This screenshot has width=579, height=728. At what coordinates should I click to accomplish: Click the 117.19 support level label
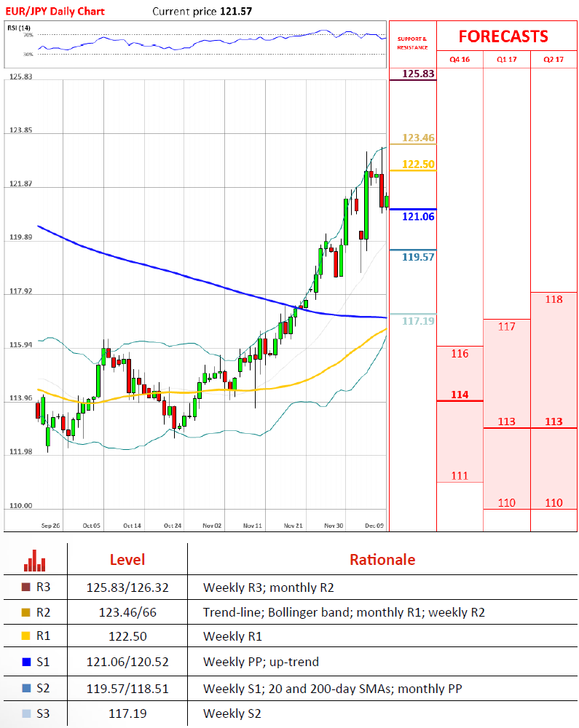(418, 321)
